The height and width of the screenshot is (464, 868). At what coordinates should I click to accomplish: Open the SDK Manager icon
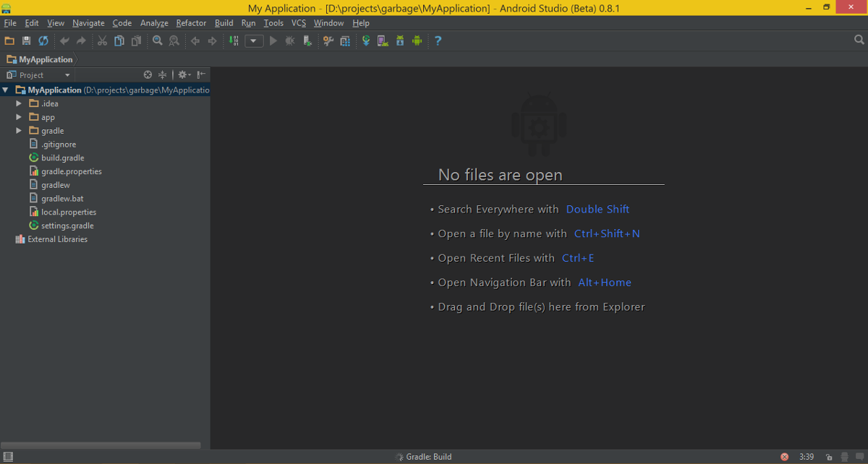click(400, 41)
